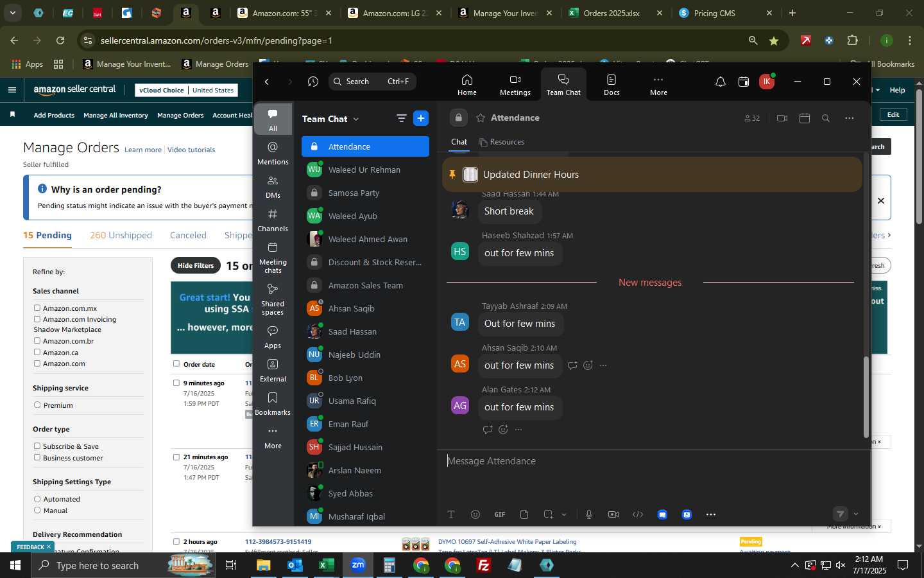Open Meeting chats in Zoom sidebar
This screenshot has width=924, height=578.
pos(273,258)
